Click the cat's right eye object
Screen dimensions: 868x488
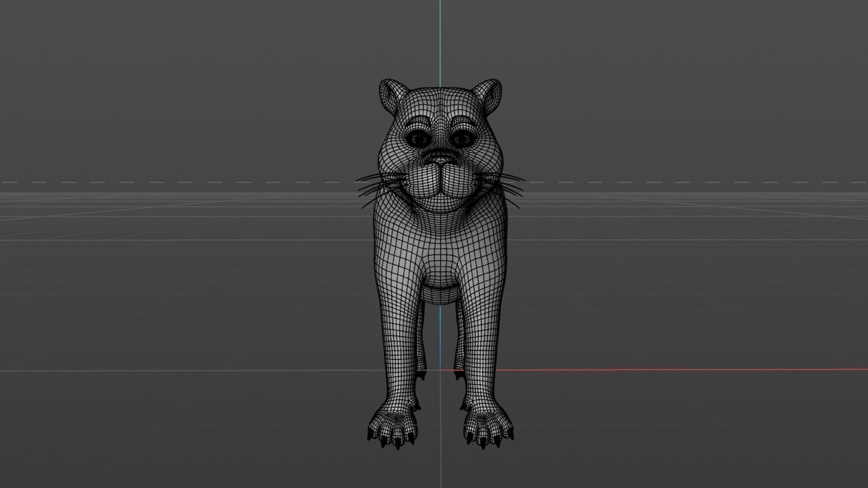418,139
